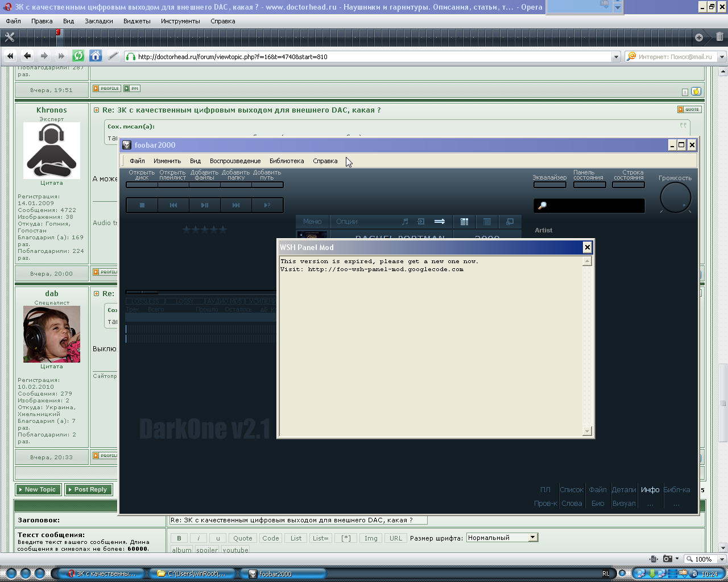
Task: Adjust the Громкость volume knob
Action: click(676, 198)
